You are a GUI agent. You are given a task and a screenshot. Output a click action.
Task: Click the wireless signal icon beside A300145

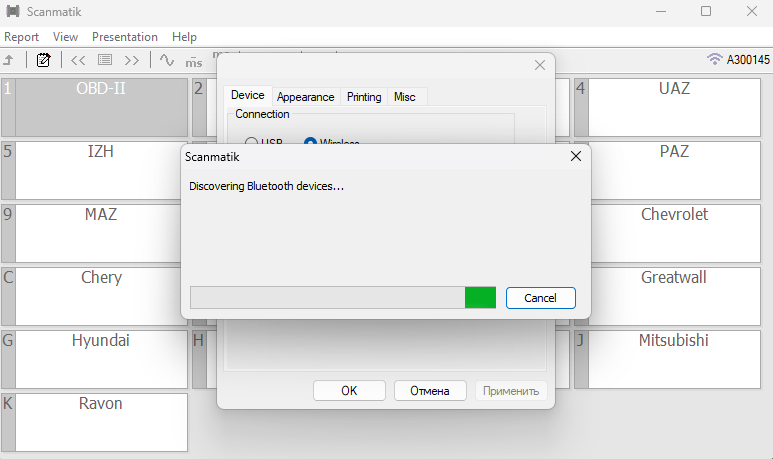(x=714, y=60)
